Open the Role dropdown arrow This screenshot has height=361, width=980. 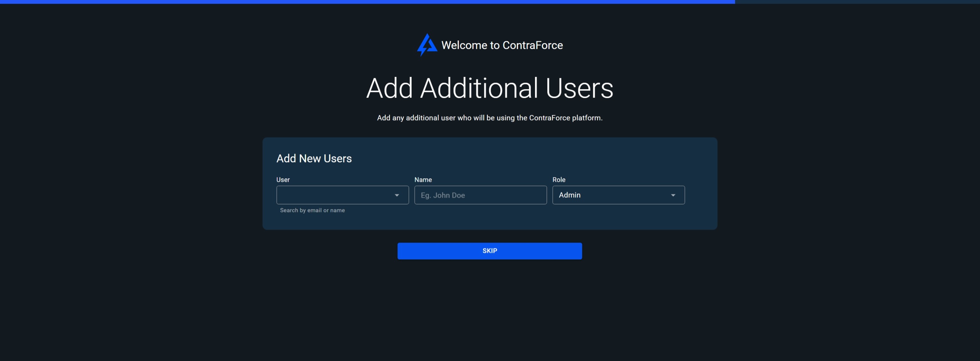[673, 195]
